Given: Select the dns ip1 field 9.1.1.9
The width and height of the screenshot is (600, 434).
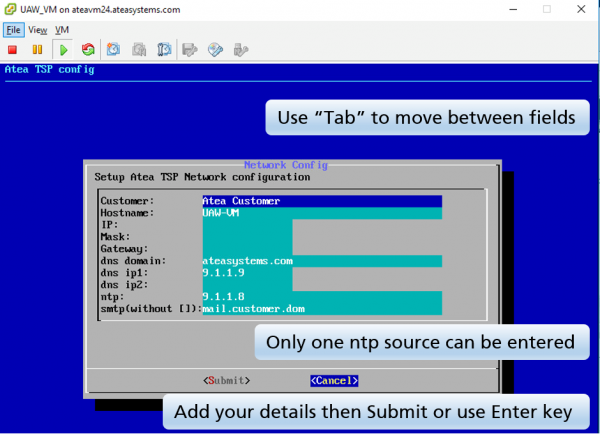Looking at the screenshot, I should click(248, 273).
